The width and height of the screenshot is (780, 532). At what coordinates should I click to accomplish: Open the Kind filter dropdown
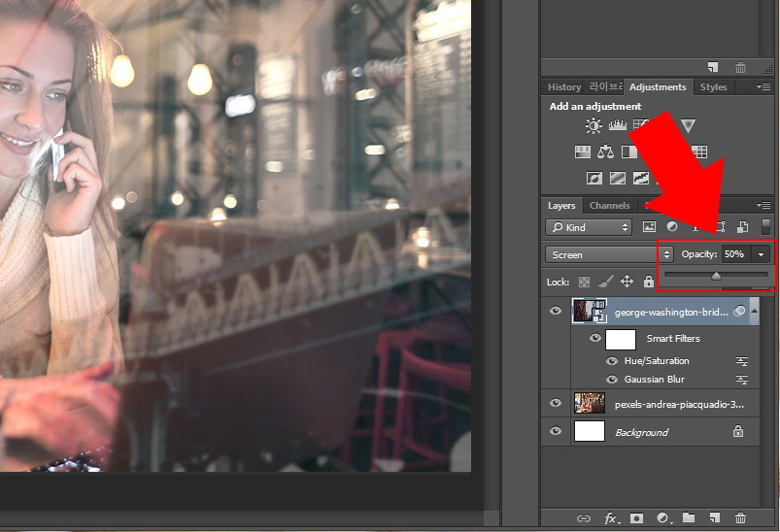(589, 227)
